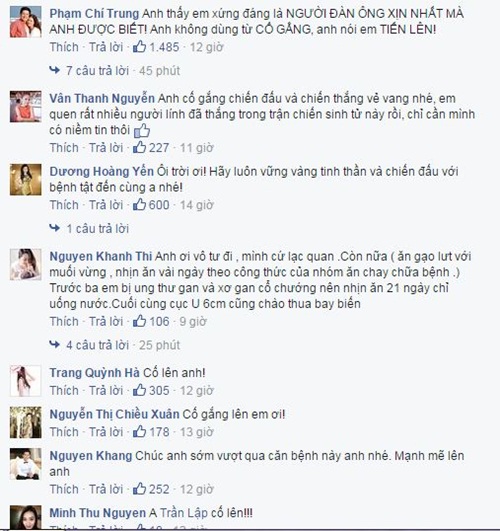This screenshot has height=531, width=500.
Task: Expand 4 câu trả lời under Nguyen Khanh Thi
Action: point(98,345)
